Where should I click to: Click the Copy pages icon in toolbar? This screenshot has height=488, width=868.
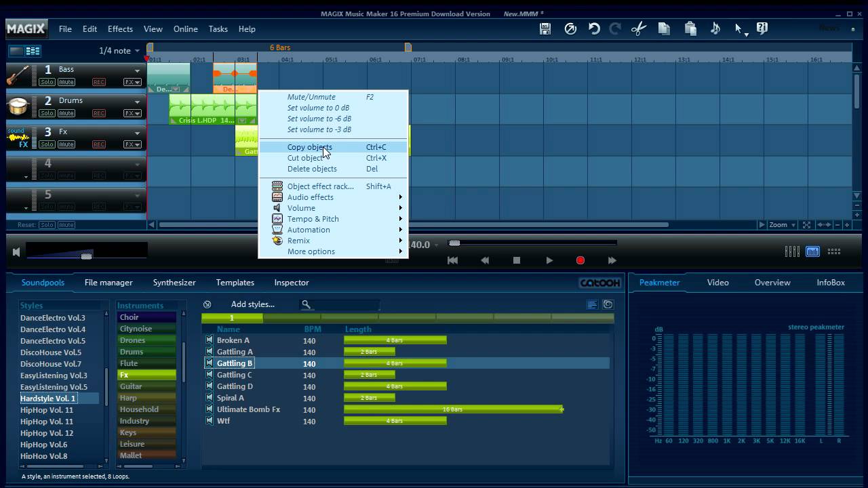click(664, 28)
